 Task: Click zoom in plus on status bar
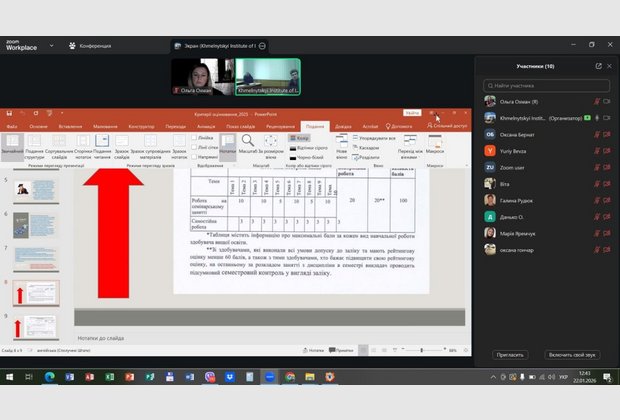click(x=445, y=350)
